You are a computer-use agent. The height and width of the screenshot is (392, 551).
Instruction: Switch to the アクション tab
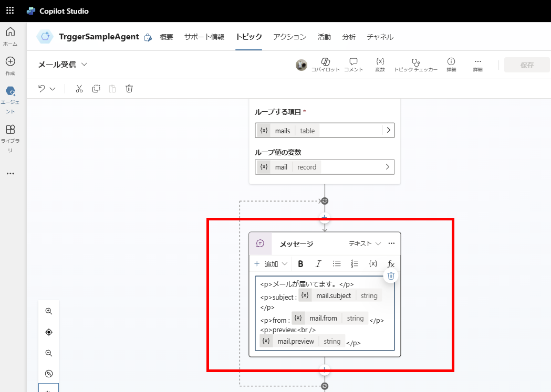[x=289, y=37]
